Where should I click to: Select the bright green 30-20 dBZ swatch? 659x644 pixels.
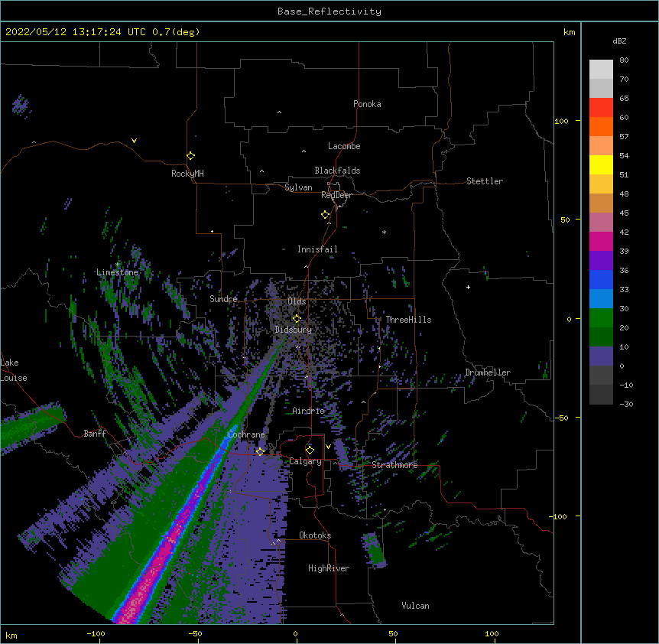601,318
